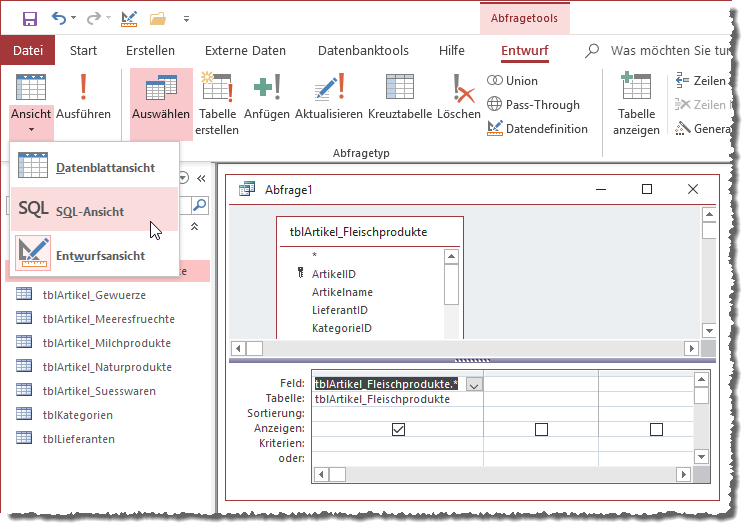Click the navigation pane search magnifier icon

(x=200, y=205)
